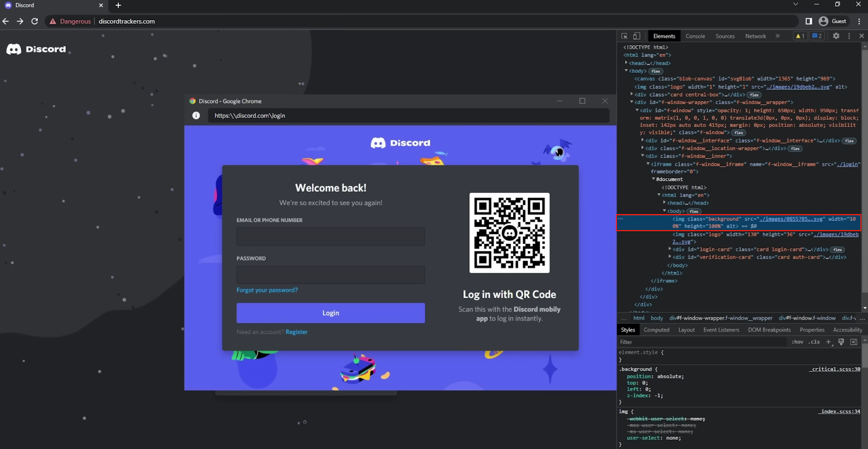Collapse the f-window__inner div node
This screenshot has height=449, width=868.
click(642, 156)
